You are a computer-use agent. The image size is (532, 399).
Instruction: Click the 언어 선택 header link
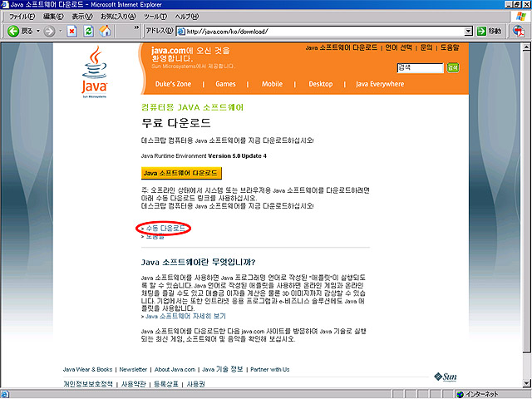point(399,48)
